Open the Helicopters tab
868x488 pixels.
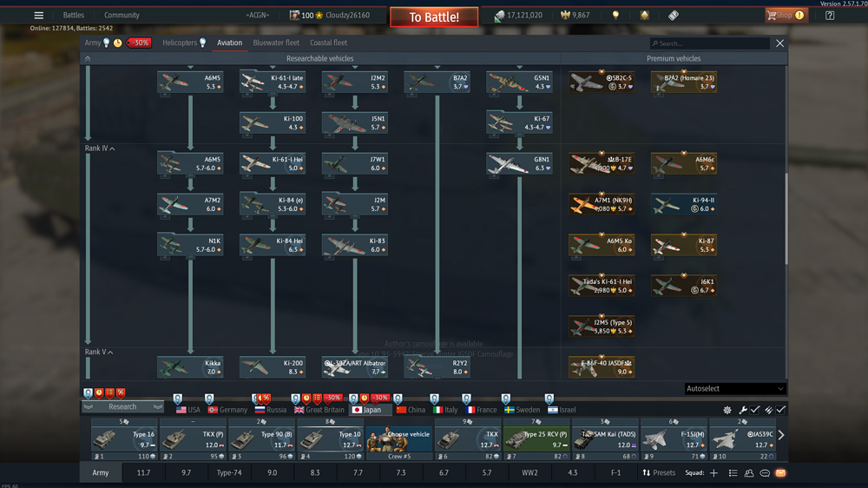180,43
